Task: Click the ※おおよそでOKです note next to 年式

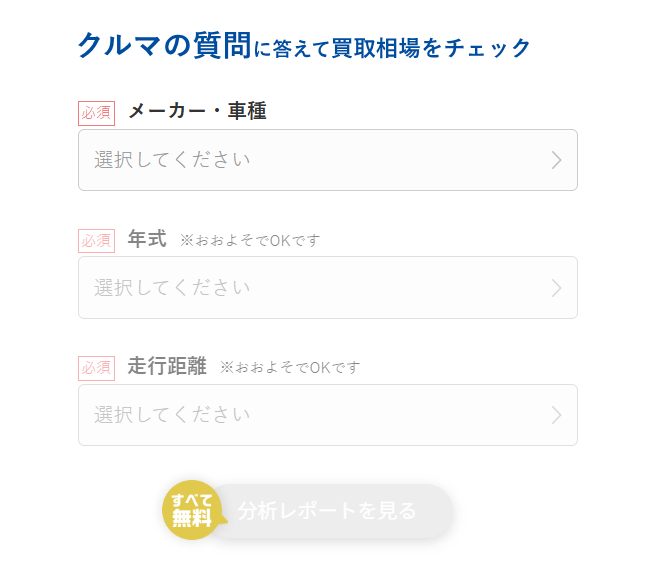Action: click(250, 241)
